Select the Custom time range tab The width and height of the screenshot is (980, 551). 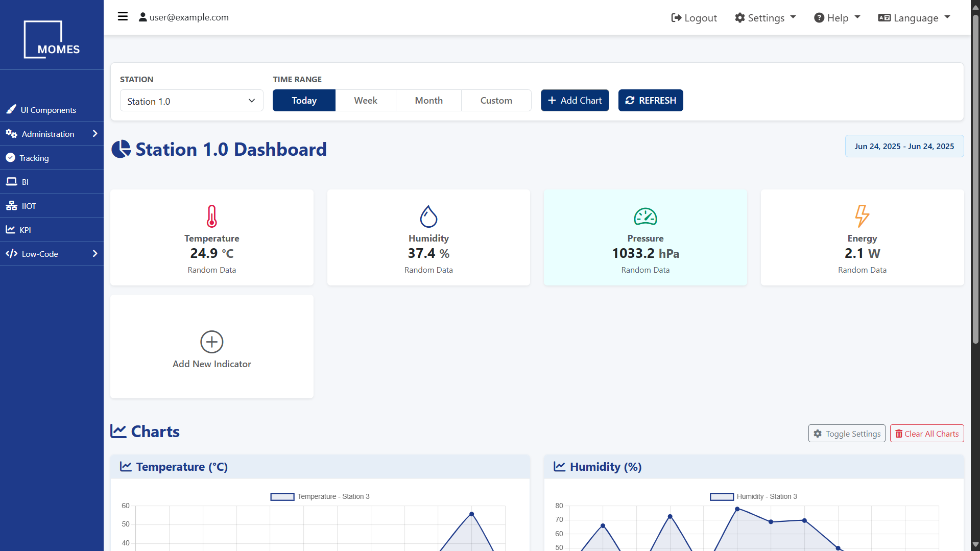pyautogui.click(x=496, y=101)
